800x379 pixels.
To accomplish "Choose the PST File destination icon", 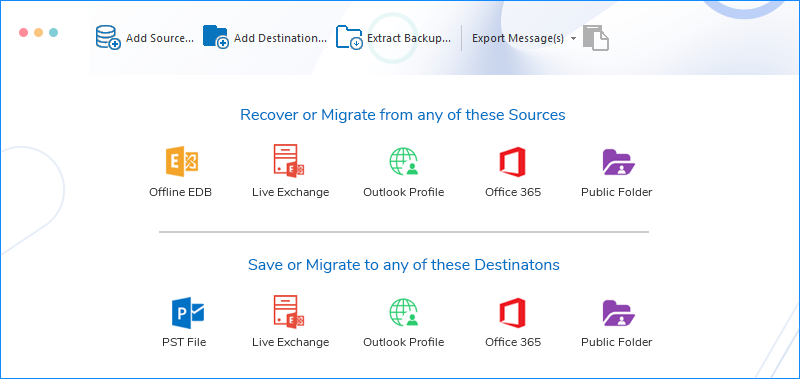I will point(188,313).
